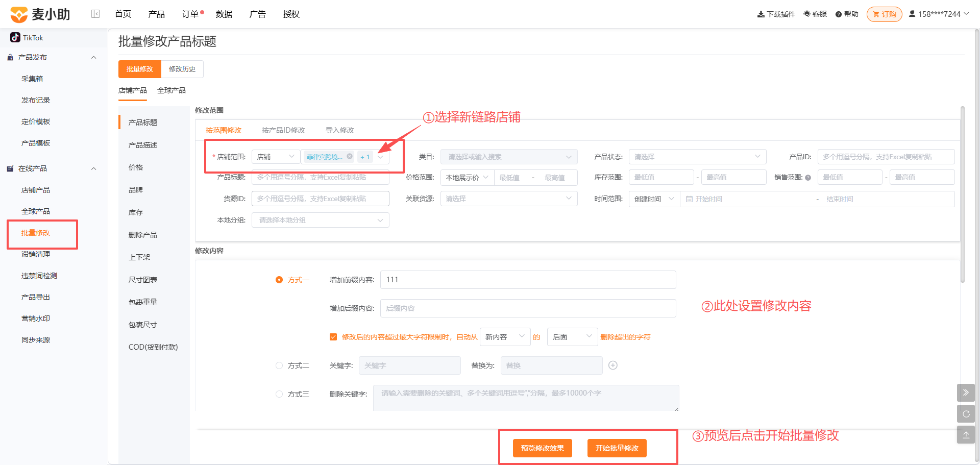The height and width of the screenshot is (465, 980).
Task: Click the 开始批量修改 button
Action: coord(617,448)
